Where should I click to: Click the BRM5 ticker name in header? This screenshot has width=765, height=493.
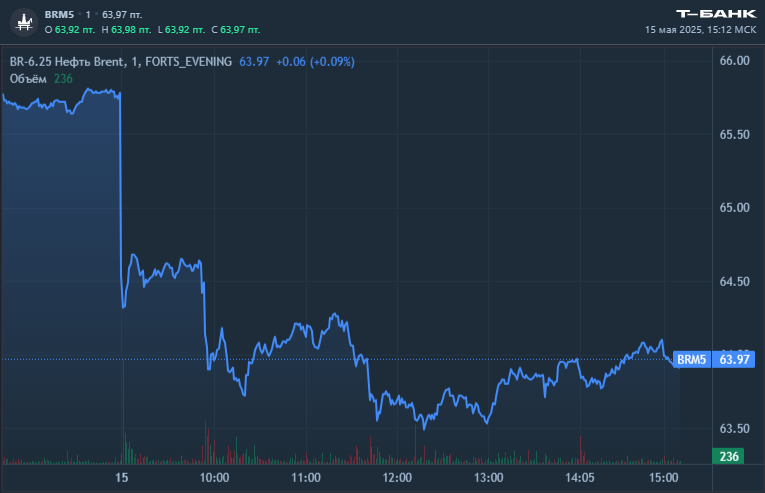60,14
